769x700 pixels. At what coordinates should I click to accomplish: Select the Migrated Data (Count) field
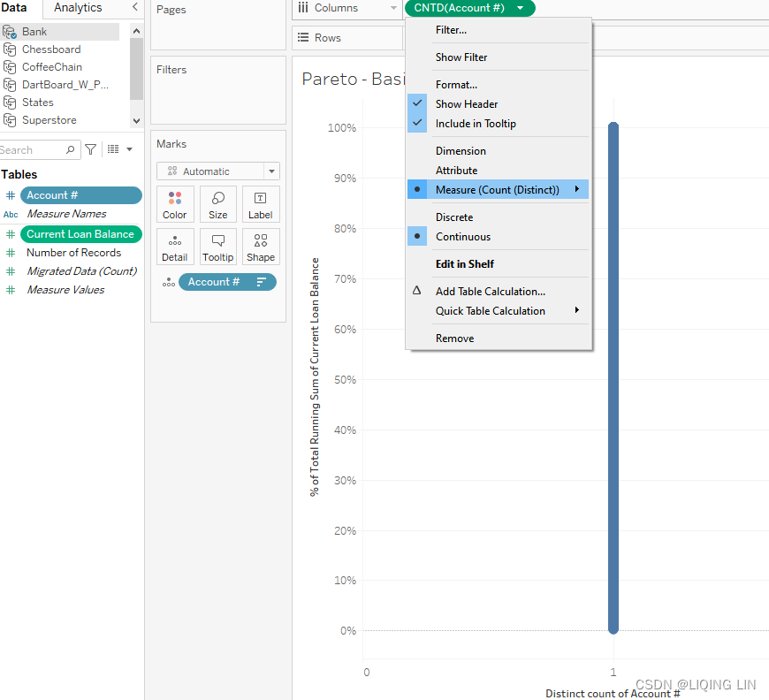[x=81, y=271]
